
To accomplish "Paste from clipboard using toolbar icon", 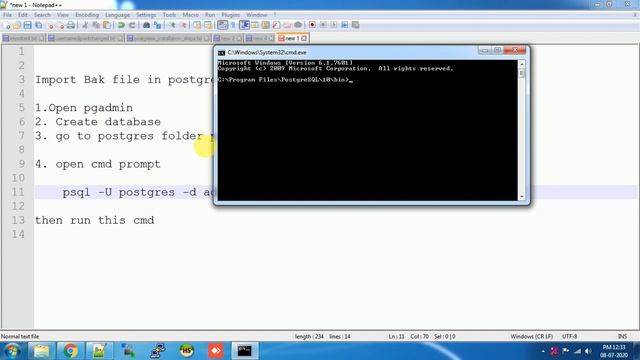I will tap(107, 25).
